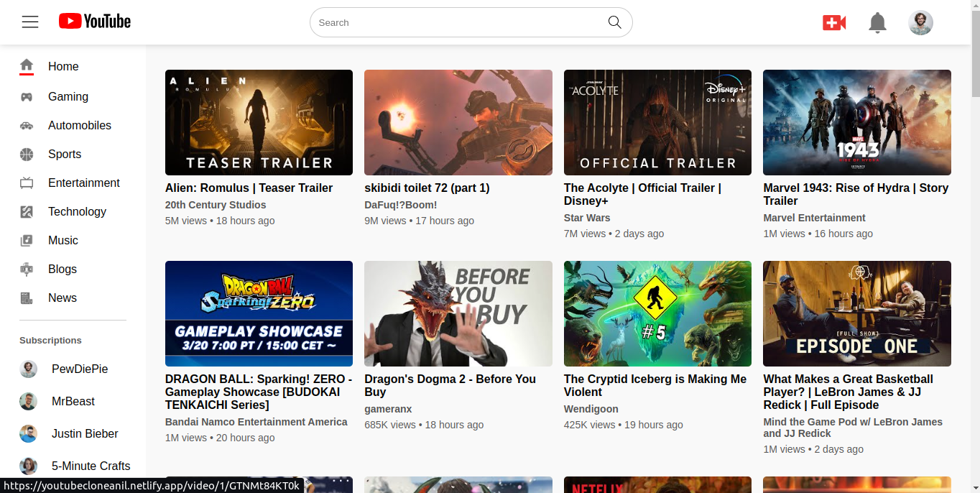Go to Technology category

[77, 212]
